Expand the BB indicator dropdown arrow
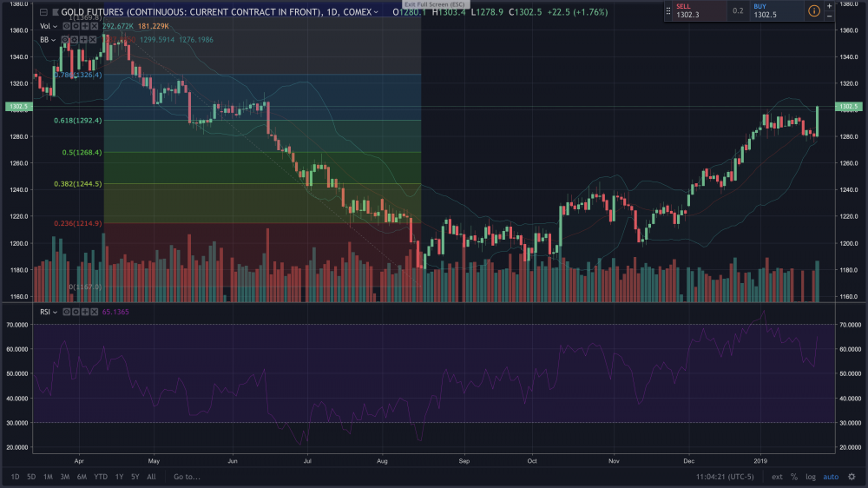The height and width of the screenshot is (488, 868). point(54,40)
